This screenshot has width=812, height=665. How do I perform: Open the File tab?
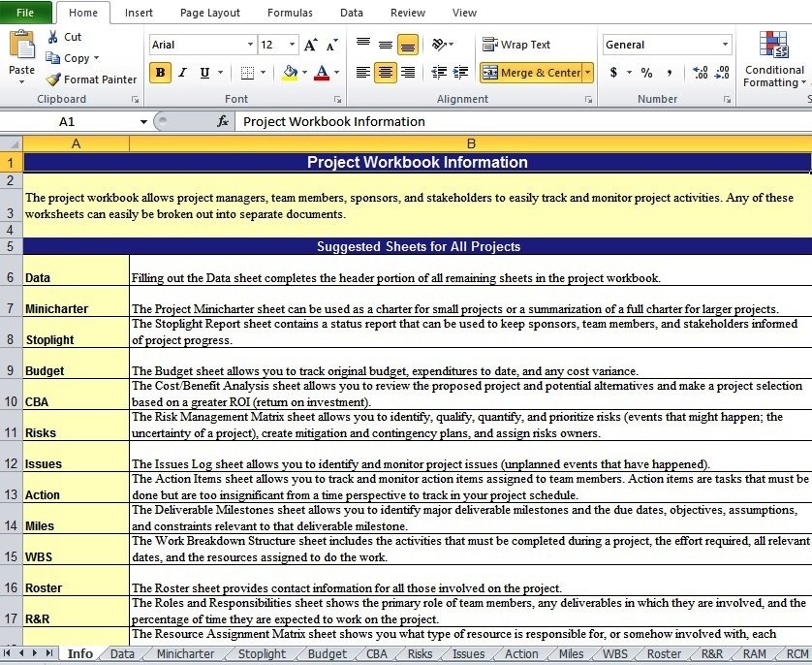(25, 13)
